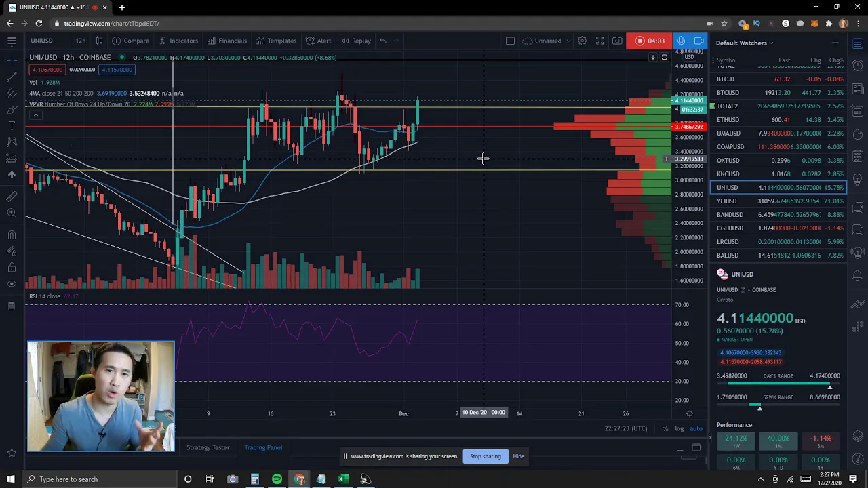
Task: Toggle log scale on price axis
Action: pos(679,428)
